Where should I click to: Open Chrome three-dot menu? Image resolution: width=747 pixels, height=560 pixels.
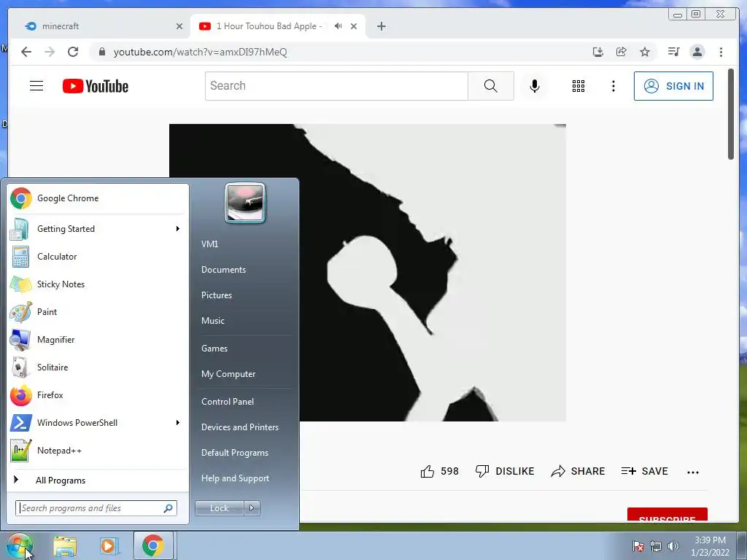pyautogui.click(x=721, y=52)
